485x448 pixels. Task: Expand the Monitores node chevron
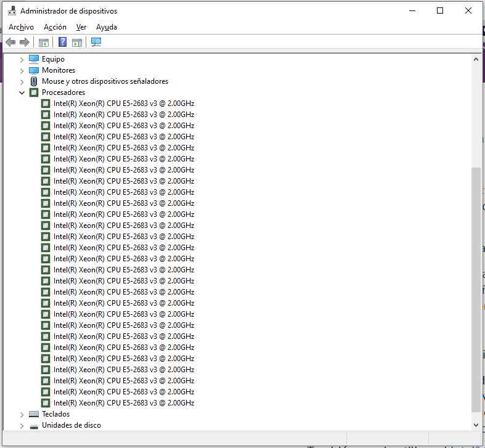[x=22, y=71]
